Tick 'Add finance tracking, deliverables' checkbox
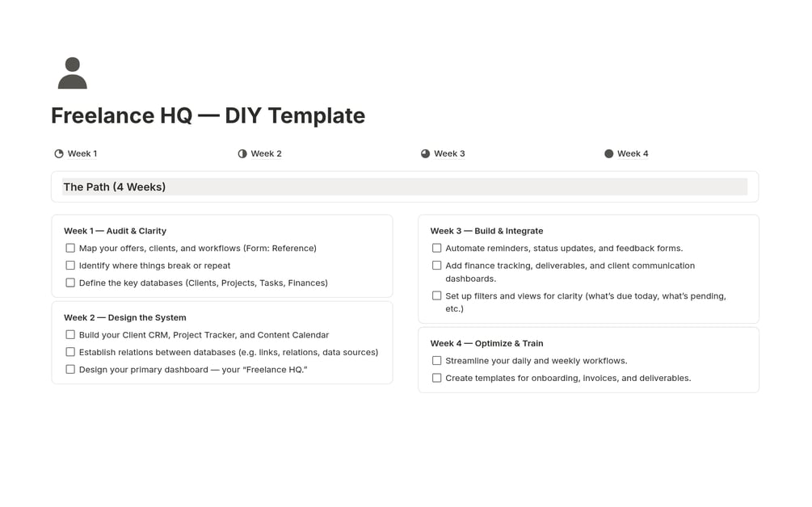The height and width of the screenshot is (507, 812). pyautogui.click(x=437, y=266)
